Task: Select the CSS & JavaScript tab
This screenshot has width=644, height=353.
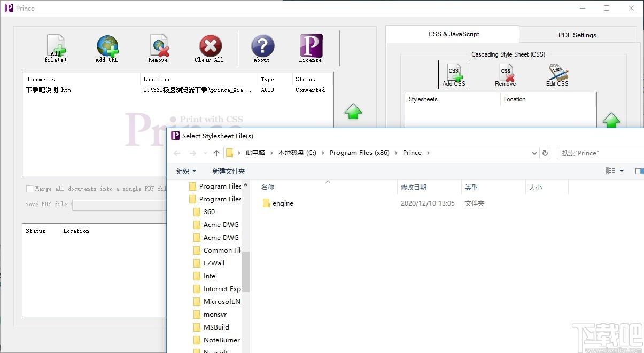Action: 453,34
